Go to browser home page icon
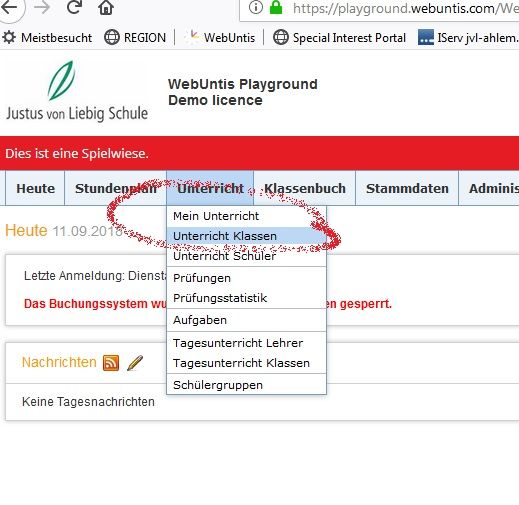Image resolution: width=519 pixels, height=505 pixels. coord(106,7)
